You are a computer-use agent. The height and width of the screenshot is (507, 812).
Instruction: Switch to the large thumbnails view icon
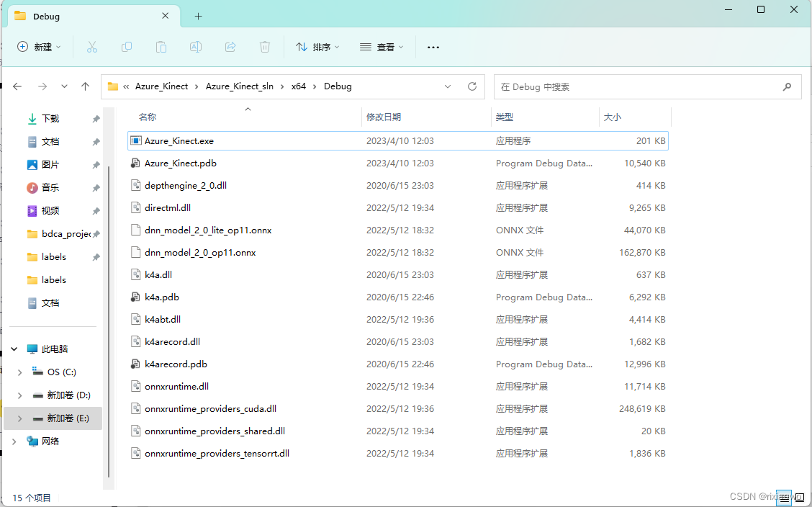coord(800,497)
